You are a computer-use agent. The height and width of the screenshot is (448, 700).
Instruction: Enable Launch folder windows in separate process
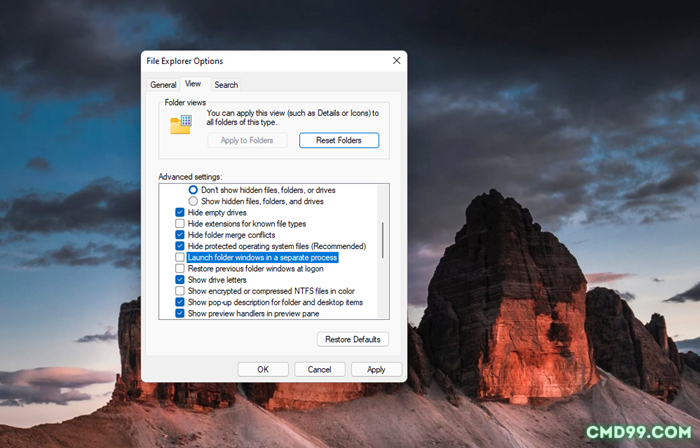(x=179, y=257)
